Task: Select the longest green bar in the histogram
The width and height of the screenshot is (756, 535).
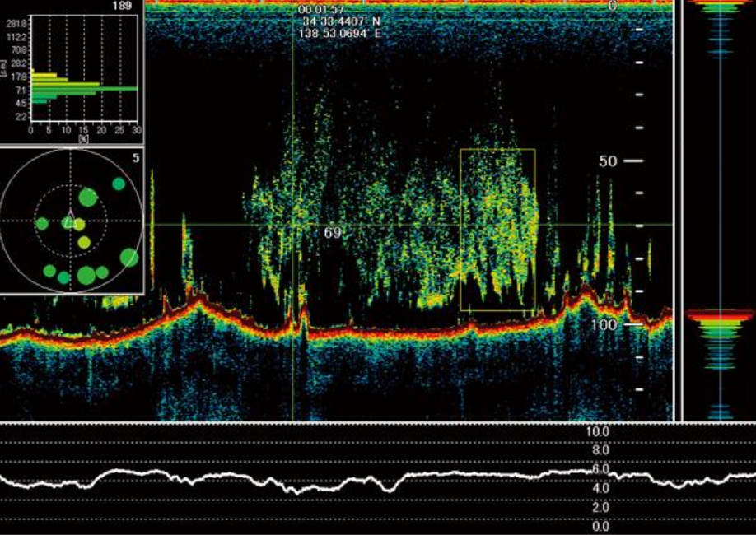Action: pos(84,88)
